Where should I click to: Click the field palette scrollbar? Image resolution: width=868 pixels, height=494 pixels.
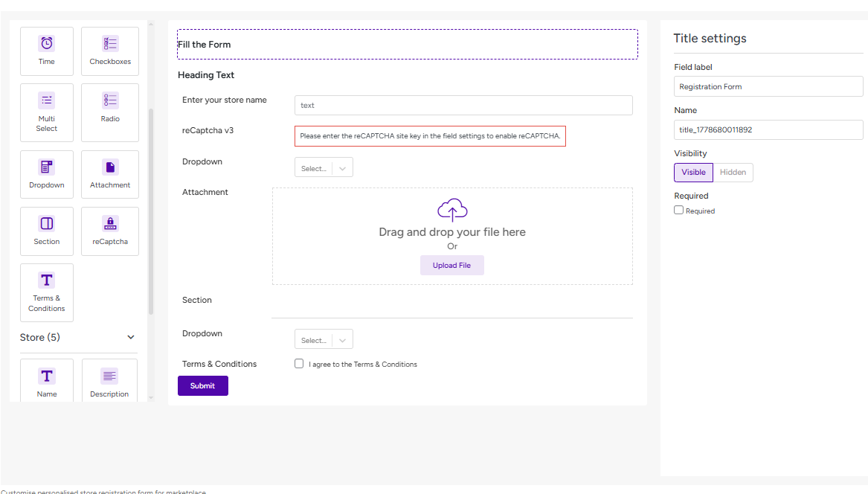pyautogui.click(x=151, y=211)
